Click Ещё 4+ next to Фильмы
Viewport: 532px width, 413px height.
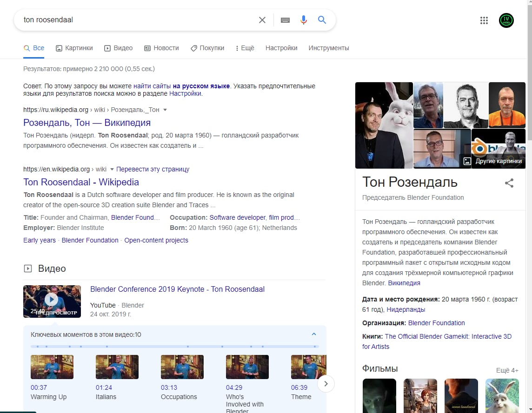click(x=507, y=370)
